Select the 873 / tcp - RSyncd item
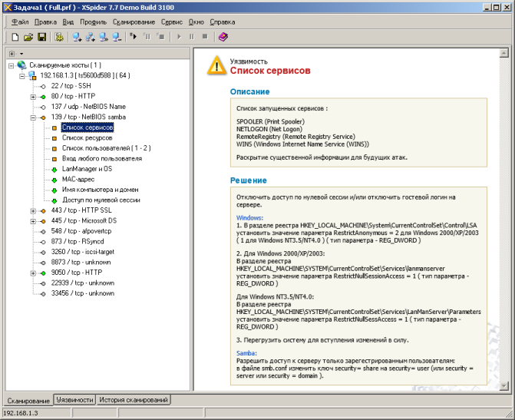Viewport: 515px width, 420px height. pyautogui.click(x=78, y=242)
